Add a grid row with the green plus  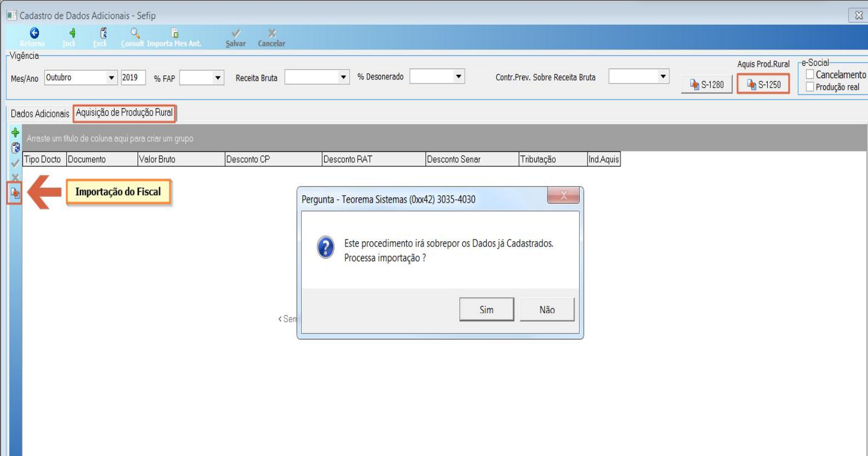pos(16,132)
